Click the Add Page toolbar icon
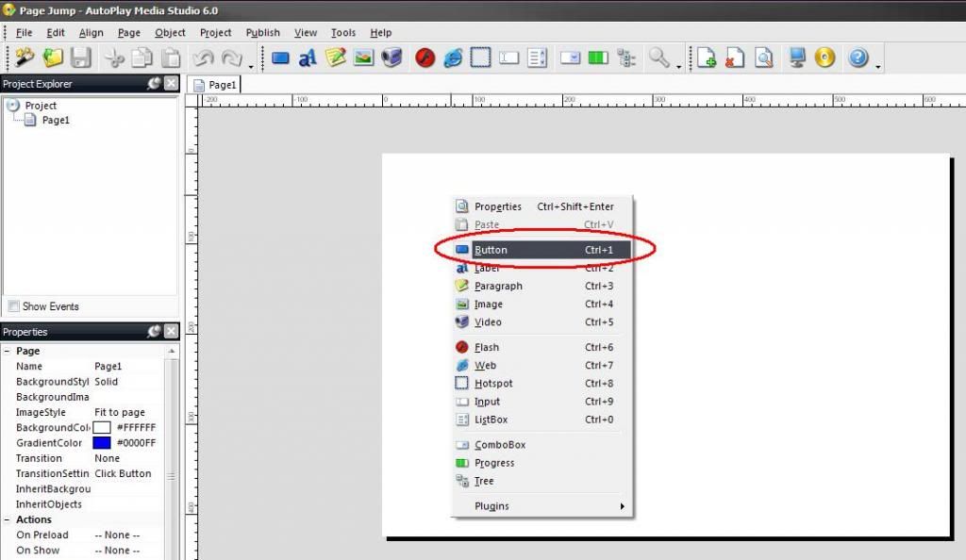Image resolution: width=966 pixels, height=560 pixels. pyautogui.click(x=707, y=58)
